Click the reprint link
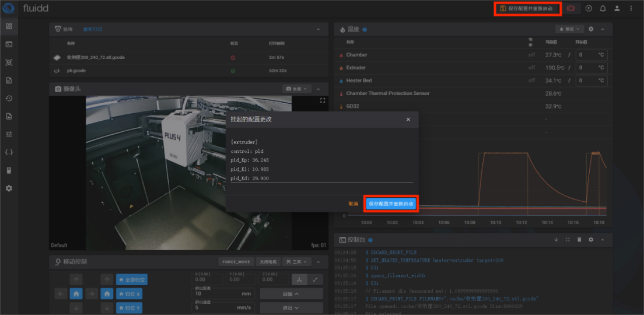The height and width of the screenshot is (315, 644). click(92, 29)
